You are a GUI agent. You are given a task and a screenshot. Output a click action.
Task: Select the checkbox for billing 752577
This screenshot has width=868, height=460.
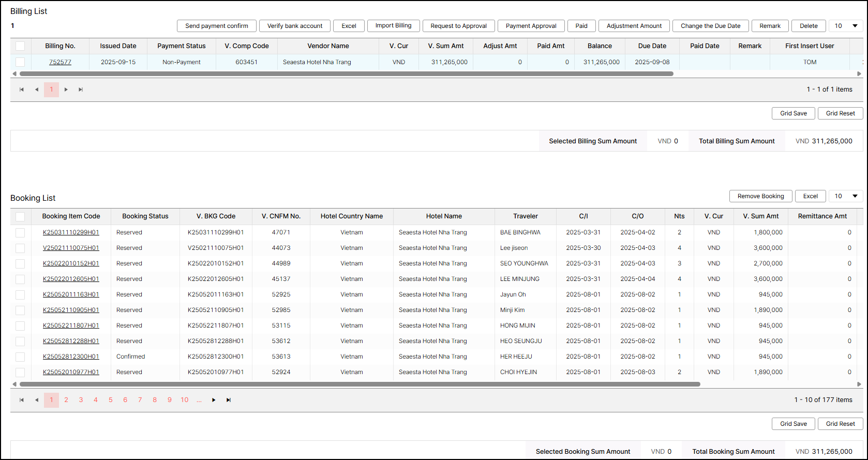[x=20, y=62]
